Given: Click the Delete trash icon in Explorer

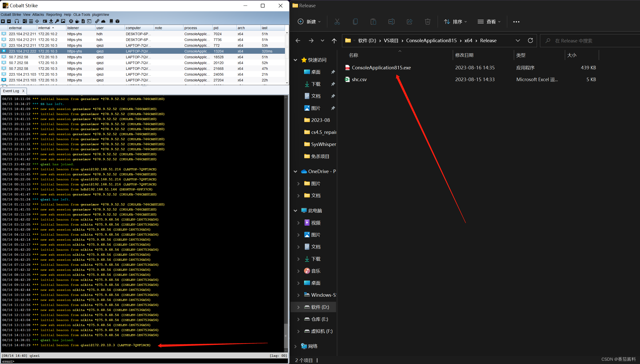Looking at the screenshot, I should (428, 22).
